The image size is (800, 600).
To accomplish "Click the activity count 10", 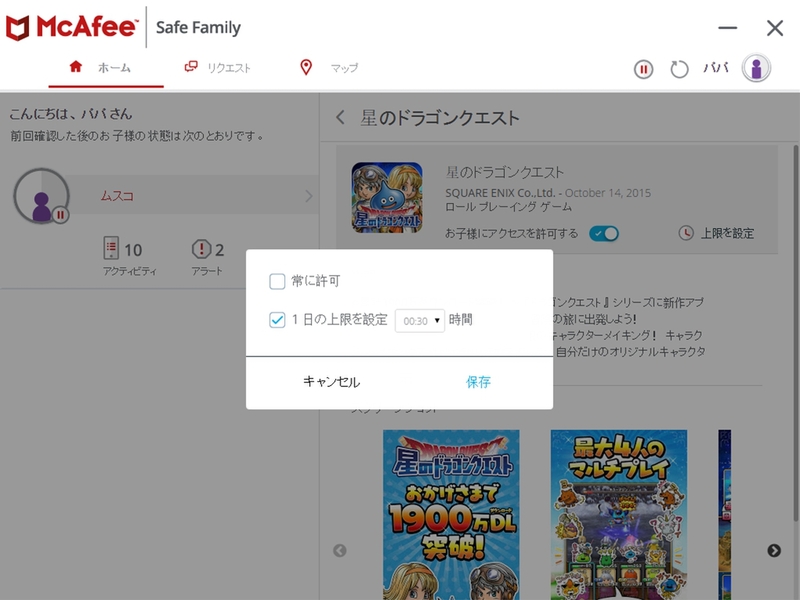I will (x=133, y=250).
